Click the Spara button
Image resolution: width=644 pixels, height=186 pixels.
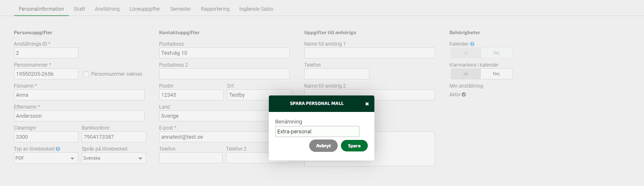[x=354, y=146]
